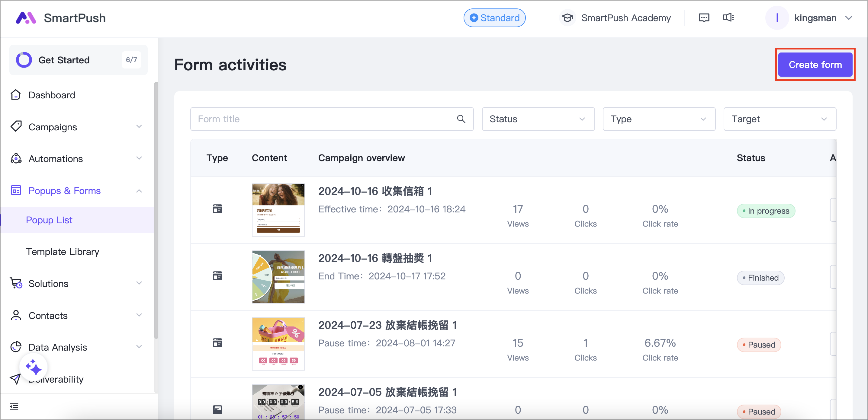Click Effective time 2024-10-16 18:24 text
868x420 pixels.
[x=392, y=209]
